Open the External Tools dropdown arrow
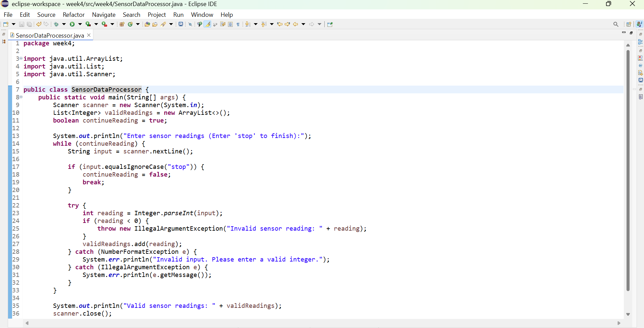 [112, 24]
